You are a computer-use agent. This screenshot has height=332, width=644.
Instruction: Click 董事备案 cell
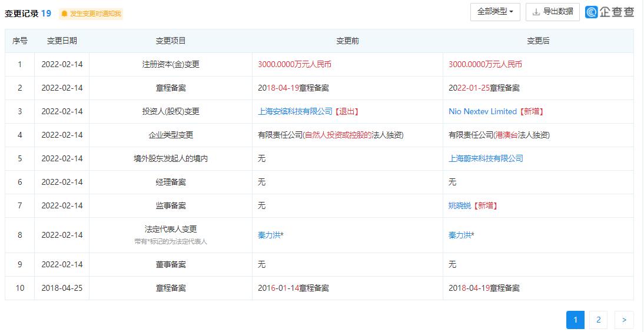coord(171,265)
